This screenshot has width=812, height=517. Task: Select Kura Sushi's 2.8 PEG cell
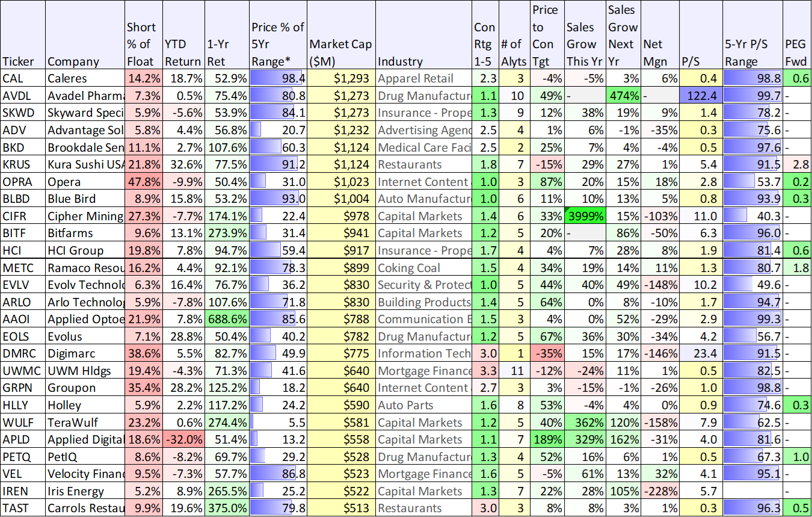coord(797,164)
